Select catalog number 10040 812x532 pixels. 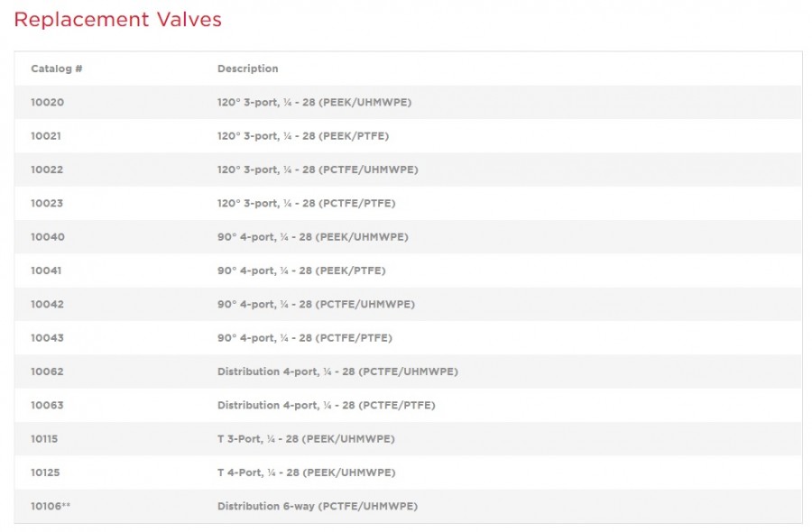pos(47,237)
